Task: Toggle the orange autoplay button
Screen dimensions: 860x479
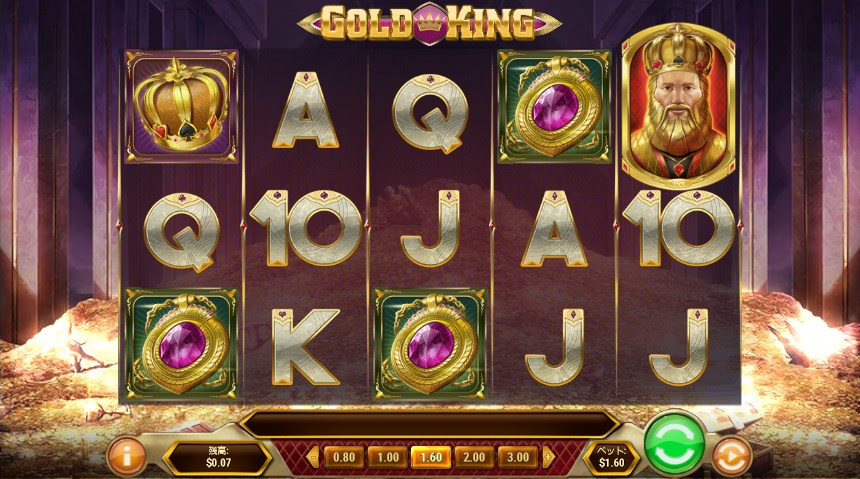Action: pos(732,456)
